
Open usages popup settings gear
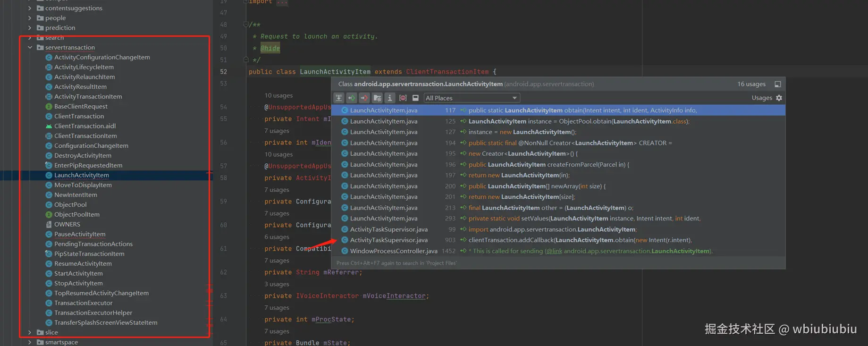point(779,98)
